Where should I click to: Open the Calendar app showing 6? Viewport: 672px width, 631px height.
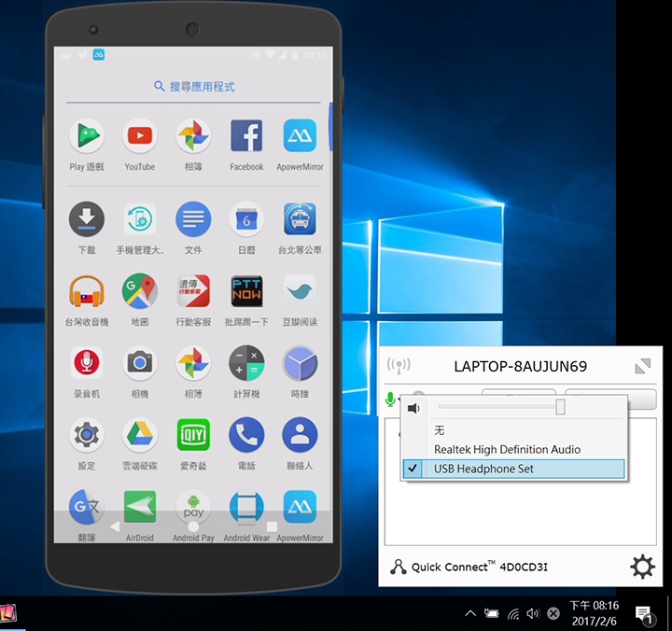click(x=246, y=219)
